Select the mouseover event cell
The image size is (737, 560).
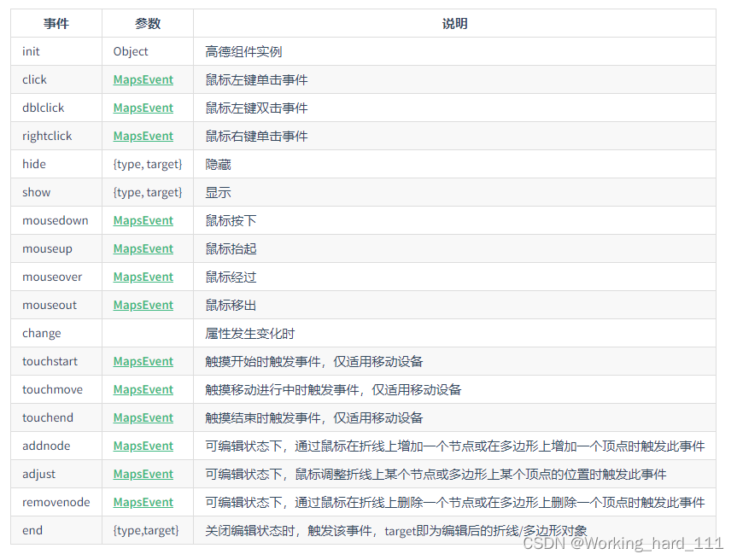click(56, 277)
